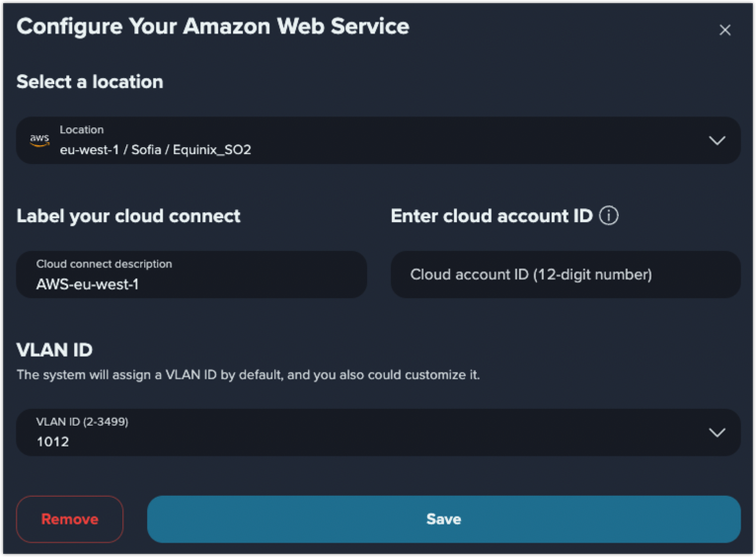This screenshot has width=756, height=557.
Task: Focus the Cloud account ID 12-digit field
Action: 566,275
